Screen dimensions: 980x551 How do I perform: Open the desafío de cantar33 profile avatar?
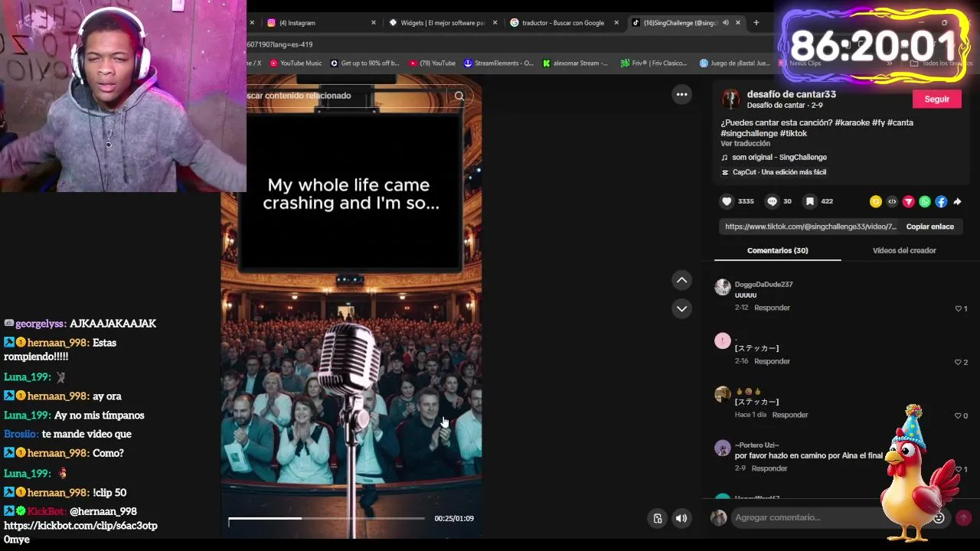[x=731, y=99]
